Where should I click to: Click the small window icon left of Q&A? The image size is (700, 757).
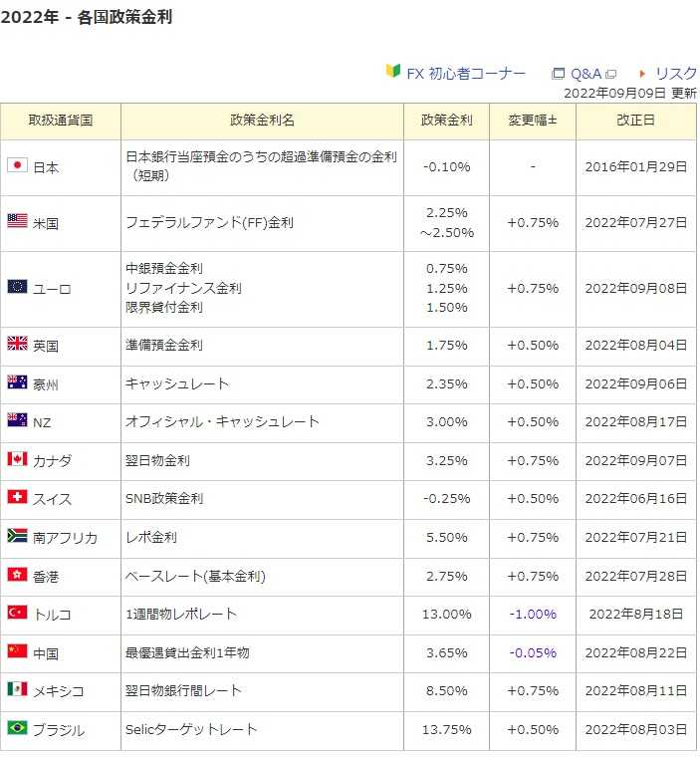coord(559,73)
